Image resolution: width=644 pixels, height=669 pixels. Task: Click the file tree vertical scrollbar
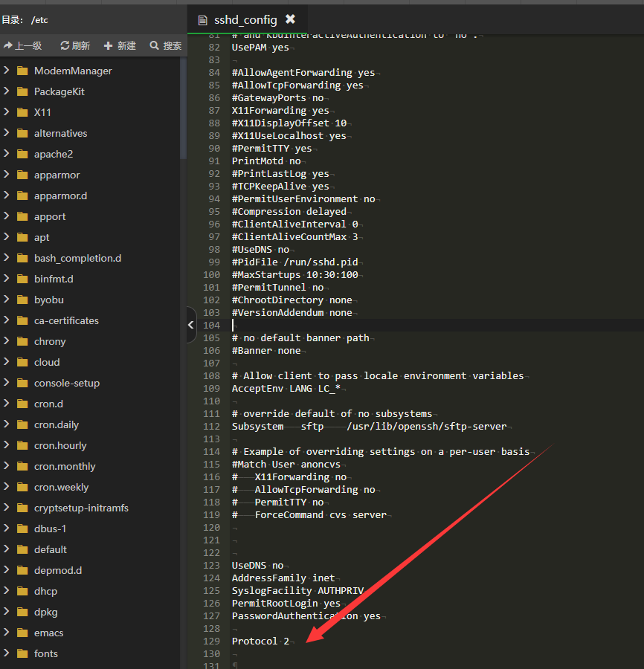(183, 109)
